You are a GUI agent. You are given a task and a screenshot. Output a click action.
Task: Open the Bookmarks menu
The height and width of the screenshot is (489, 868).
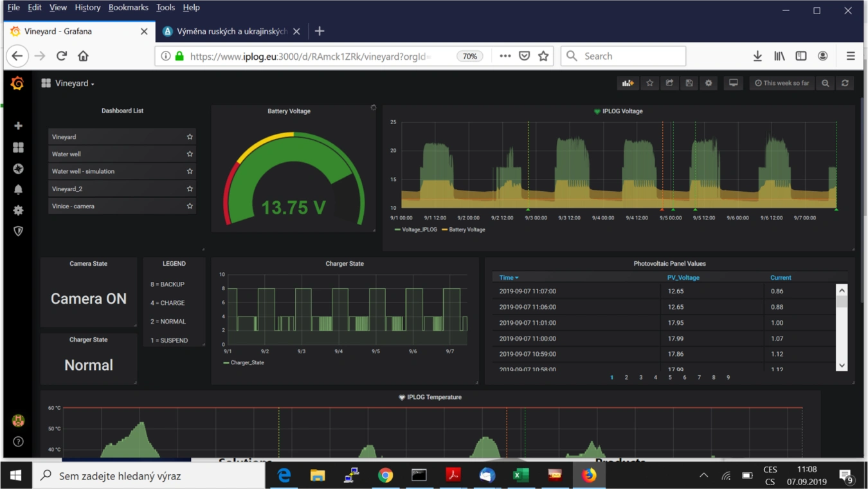(x=128, y=8)
